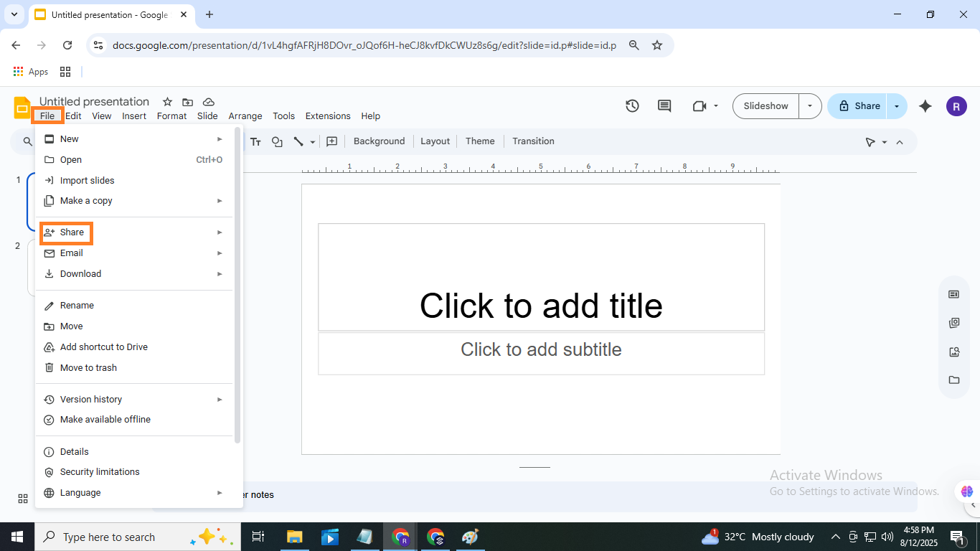Expand the Share button dropdown arrow
Image resolution: width=980 pixels, height=551 pixels.
(x=896, y=106)
